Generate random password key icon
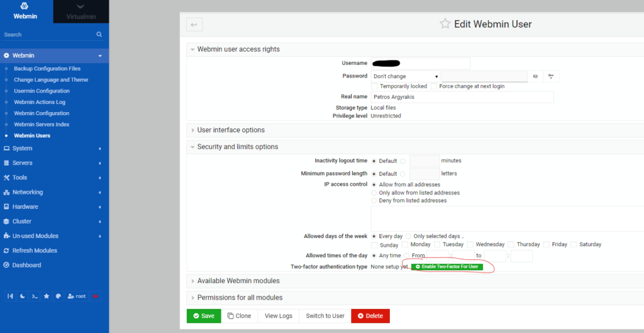This screenshot has height=333, width=644. pyautogui.click(x=551, y=76)
